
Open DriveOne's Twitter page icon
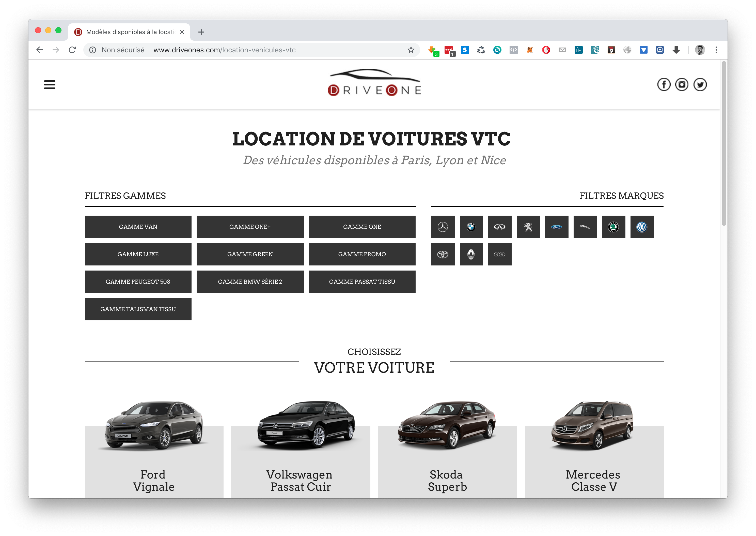click(700, 84)
